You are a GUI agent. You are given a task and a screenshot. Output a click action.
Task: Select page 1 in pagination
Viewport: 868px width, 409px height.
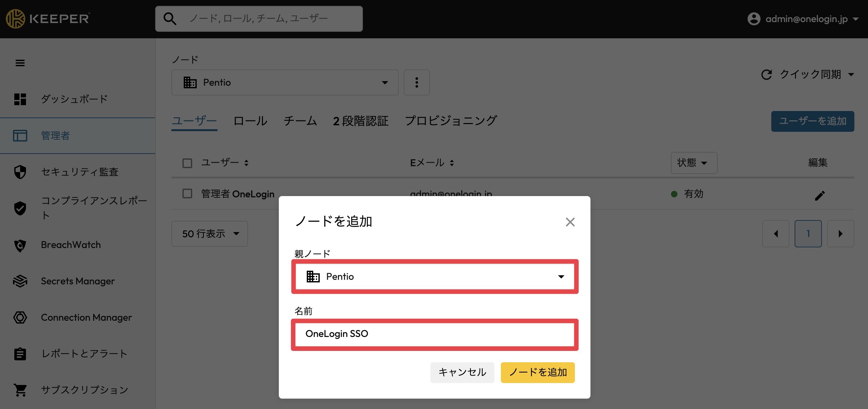pyautogui.click(x=808, y=234)
